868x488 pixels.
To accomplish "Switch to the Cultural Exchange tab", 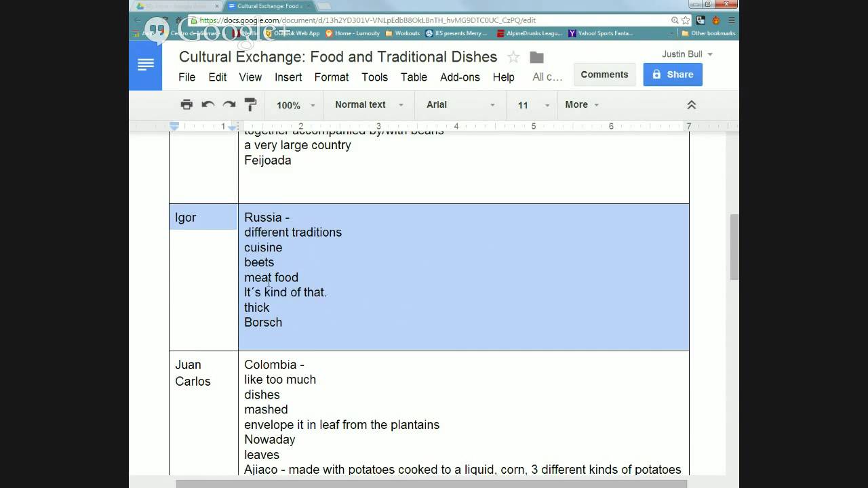I will click(269, 6).
